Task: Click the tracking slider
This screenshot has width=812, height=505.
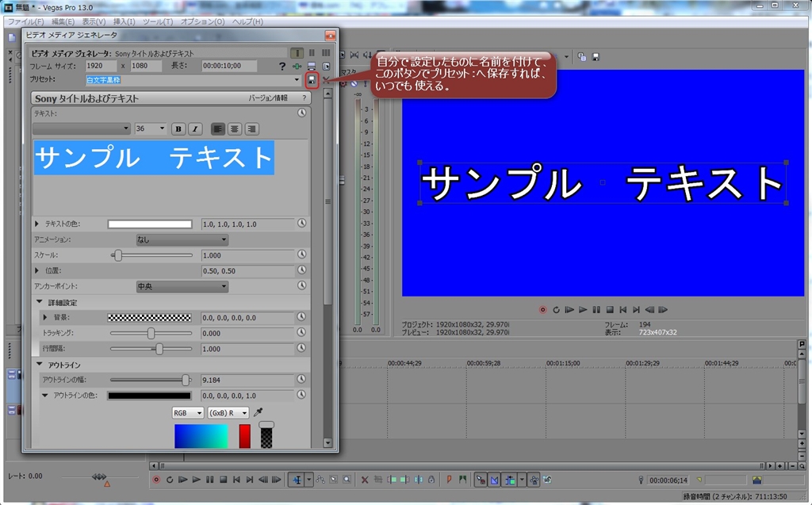Action: point(151,333)
